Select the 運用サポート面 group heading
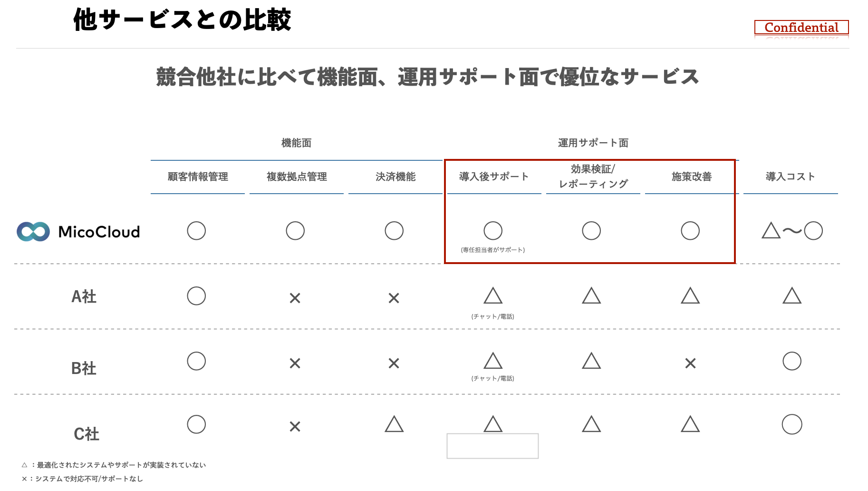868x491 pixels. [593, 143]
